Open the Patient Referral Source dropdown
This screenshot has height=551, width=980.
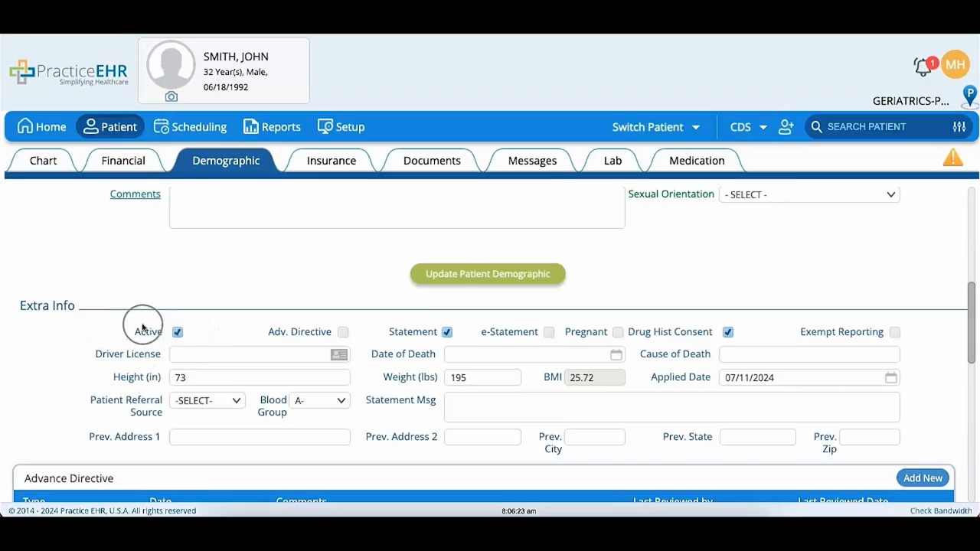[207, 400]
